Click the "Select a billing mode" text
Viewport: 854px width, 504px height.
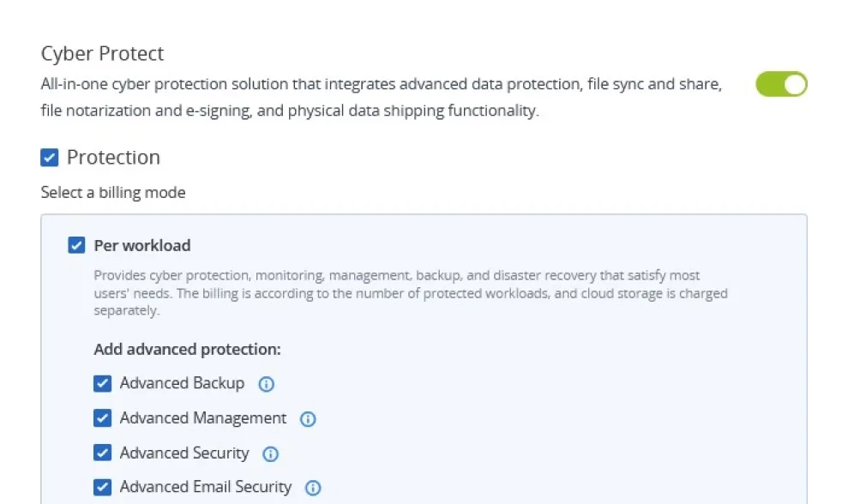click(x=113, y=193)
